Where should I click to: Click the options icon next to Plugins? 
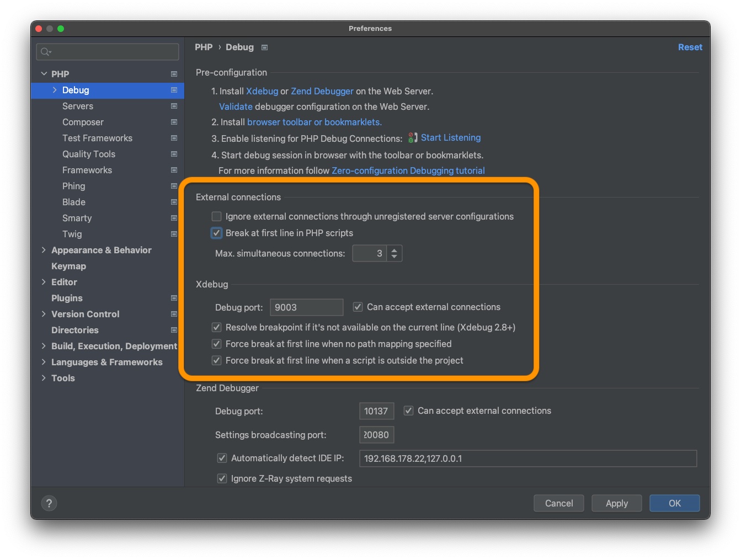click(174, 298)
